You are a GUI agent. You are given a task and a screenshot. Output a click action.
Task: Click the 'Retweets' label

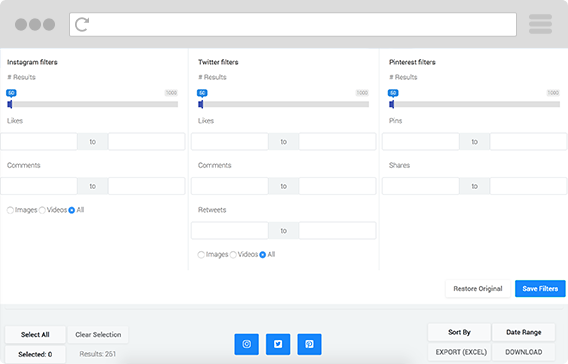pos(212,210)
